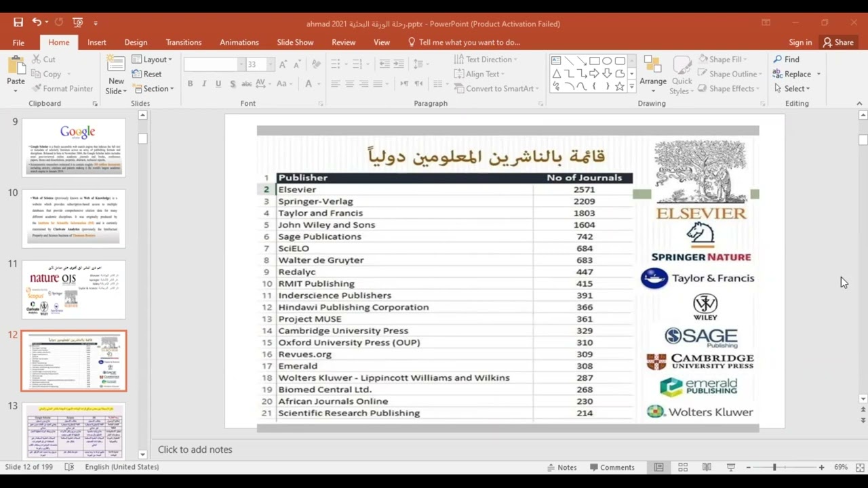Toggle Strikethrough formatting
Image resolution: width=868 pixels, height=488 pixels.
pos(247,84)
